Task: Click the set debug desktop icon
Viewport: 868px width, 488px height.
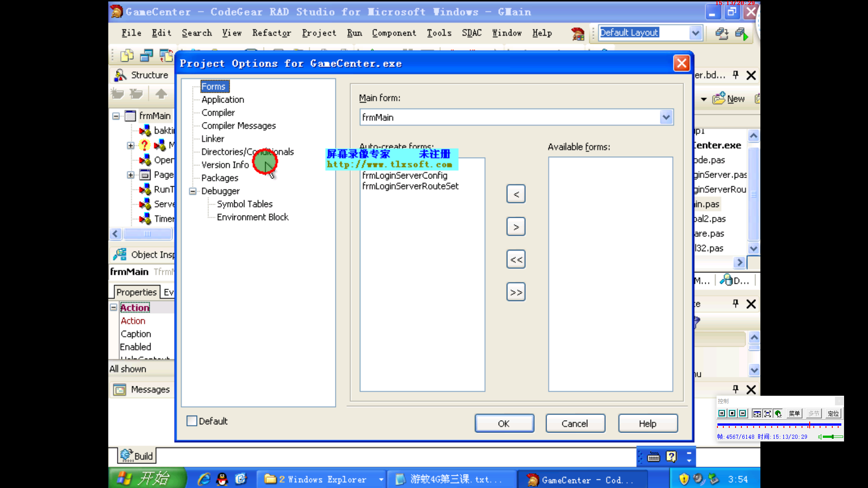Action: 741,33
